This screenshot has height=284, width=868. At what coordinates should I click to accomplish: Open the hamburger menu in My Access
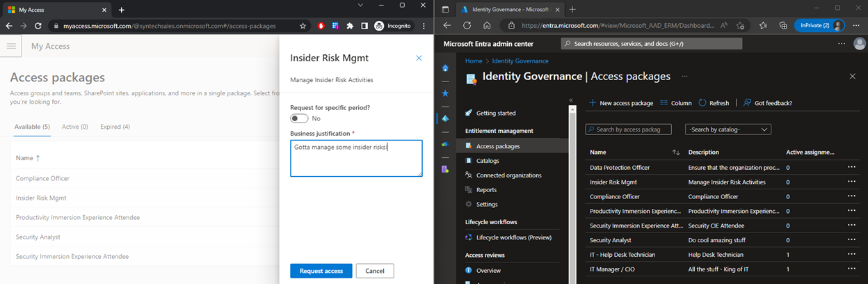(11, 46)
